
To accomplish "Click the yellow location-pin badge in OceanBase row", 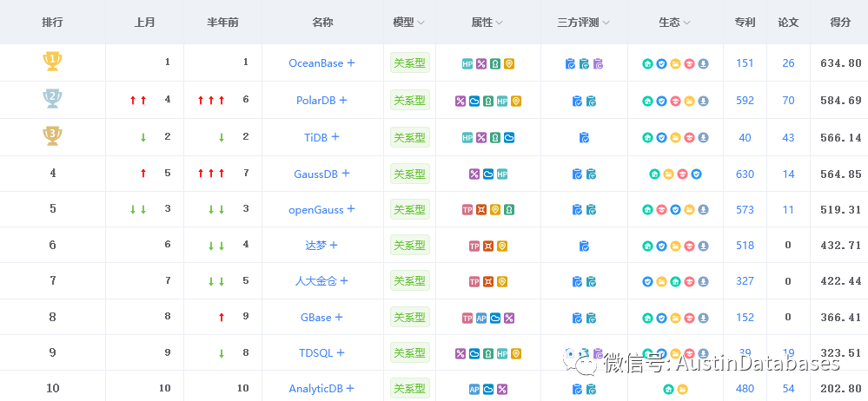I will [509, 63].
